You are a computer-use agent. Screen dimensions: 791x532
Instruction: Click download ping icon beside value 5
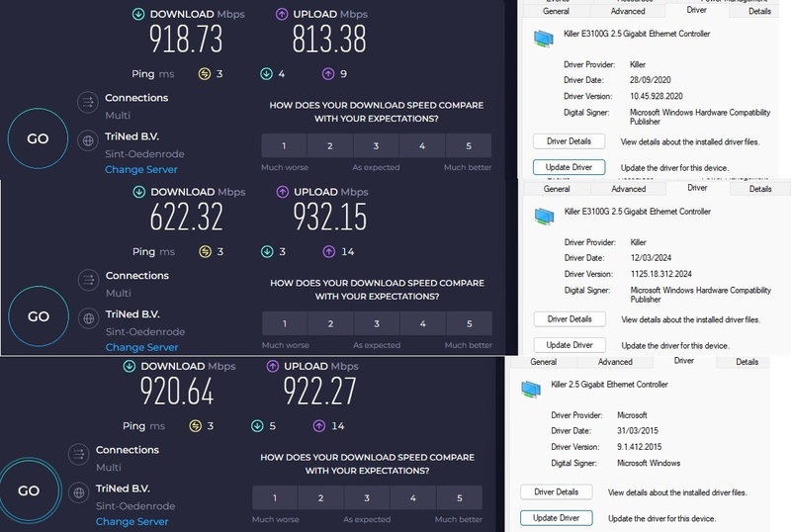(257, 426)
